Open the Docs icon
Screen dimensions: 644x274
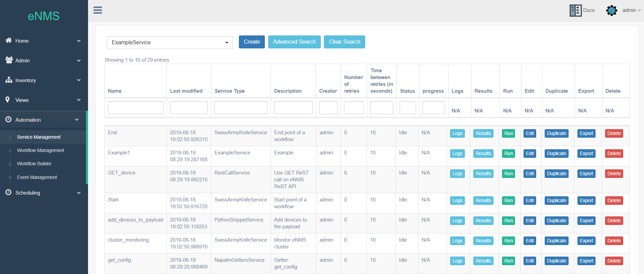tap(575, 10)
